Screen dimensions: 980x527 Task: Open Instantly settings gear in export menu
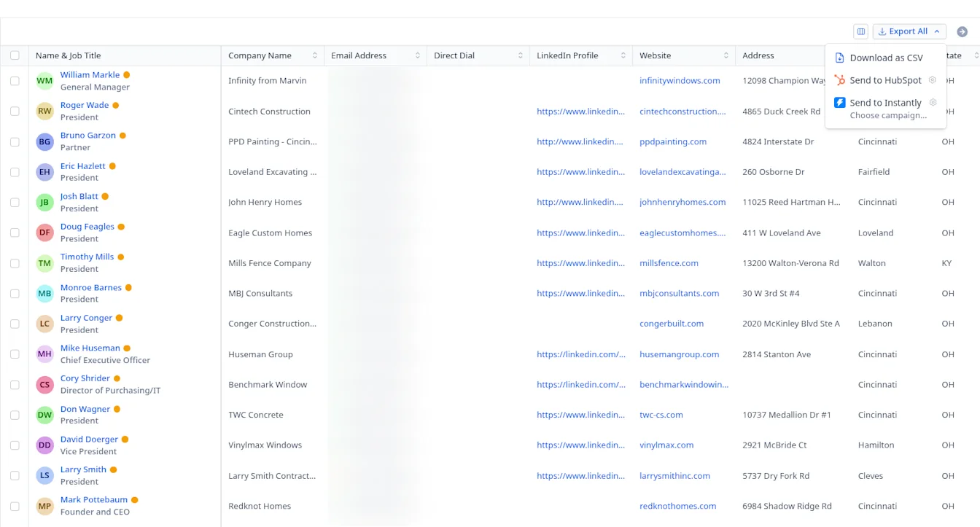(933, 103)
